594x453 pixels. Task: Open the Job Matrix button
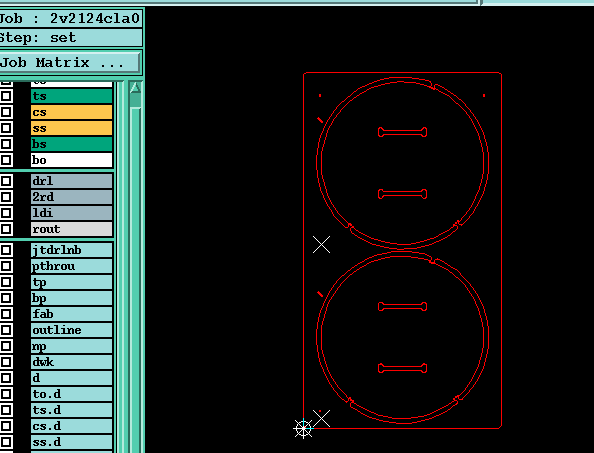point(70,62)
